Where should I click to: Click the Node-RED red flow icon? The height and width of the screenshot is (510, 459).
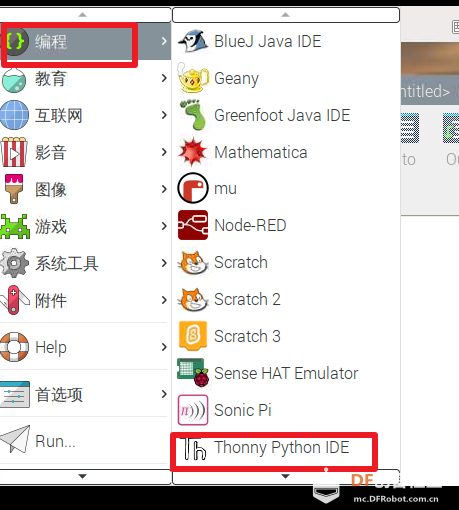[x=193, y=225]
